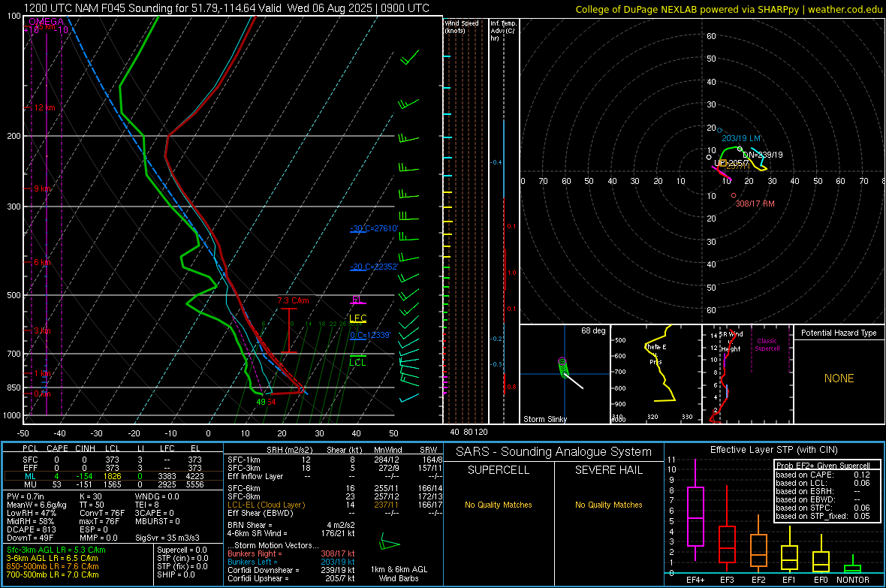Click the red '7.3 C/km' lapse rate label
This screenshot has width=886, height=588.
(294, 300)
